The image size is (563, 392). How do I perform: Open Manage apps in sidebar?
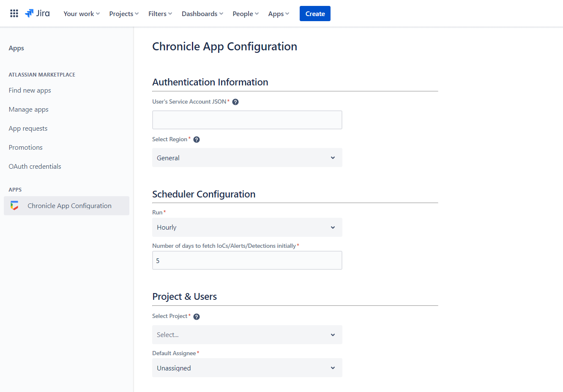click(x=28, y=109)
